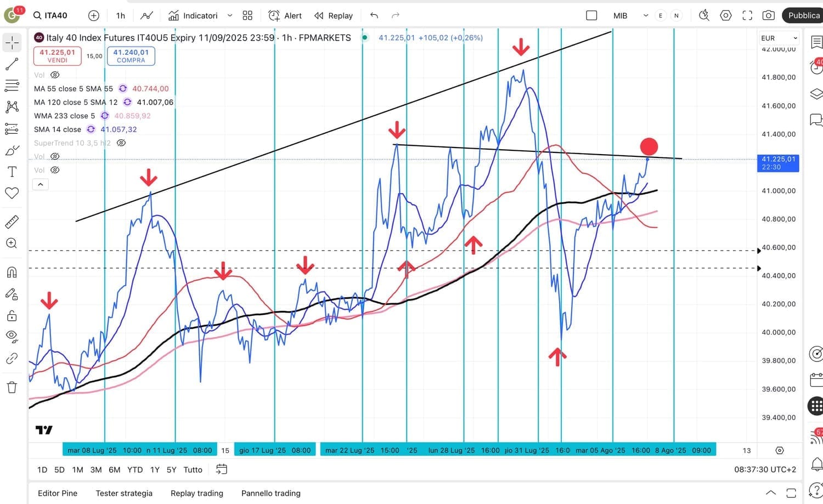Open quick search lightning icon
The image size is (823, 504).
point(704,15)
